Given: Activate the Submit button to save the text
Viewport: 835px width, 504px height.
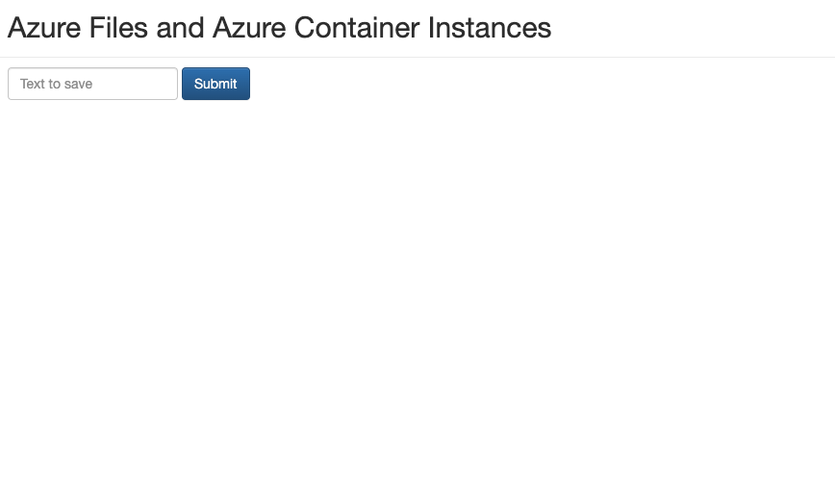Looking at the screenshot, I should [215, 84].
